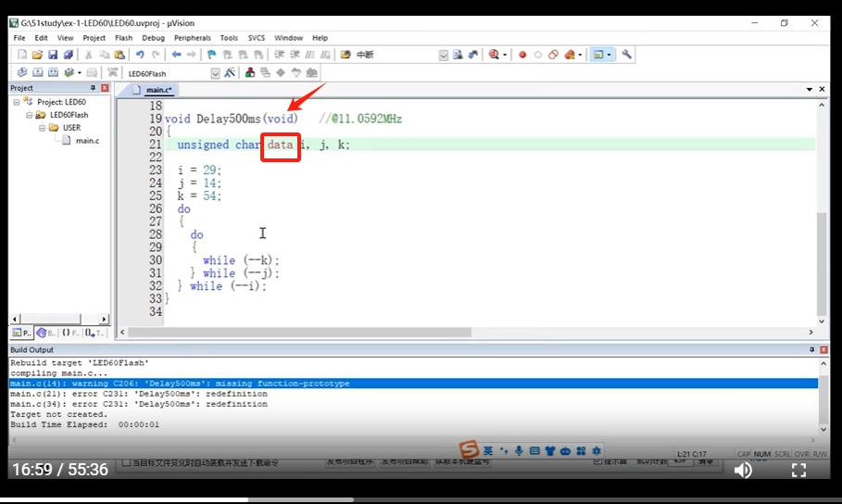Image resolution: width=842 pixels, height=504 pixels.
Task: Translate the current file icon
Action: 22,72
